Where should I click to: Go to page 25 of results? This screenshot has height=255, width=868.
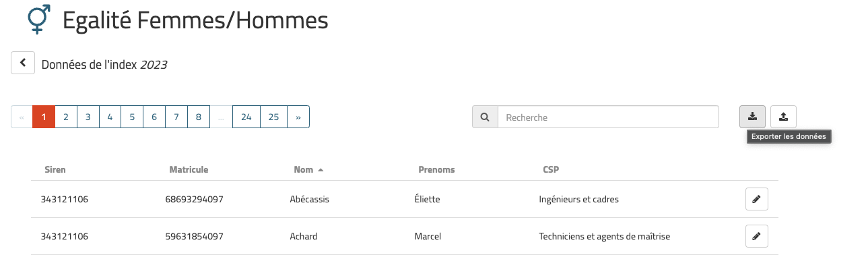click(273, 117)
